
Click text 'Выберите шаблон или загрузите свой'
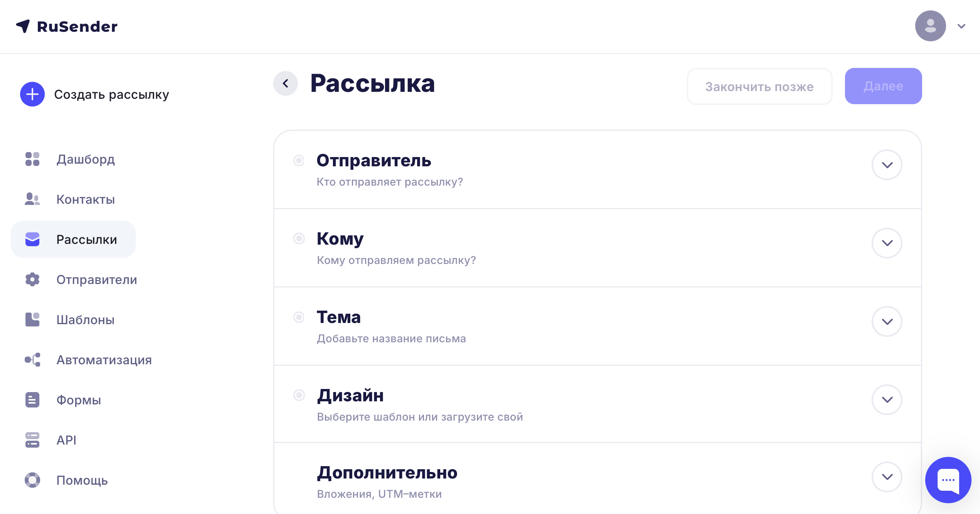[420, 417]
